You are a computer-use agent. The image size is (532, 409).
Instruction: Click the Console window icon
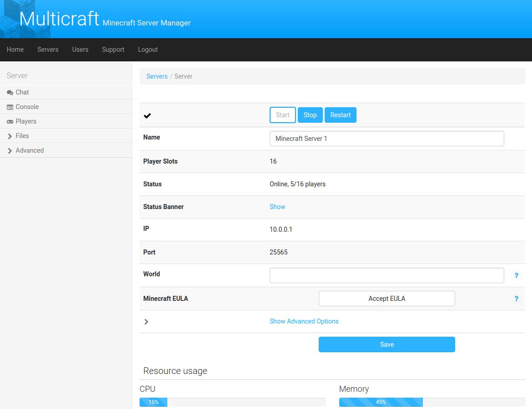point(10,107)
